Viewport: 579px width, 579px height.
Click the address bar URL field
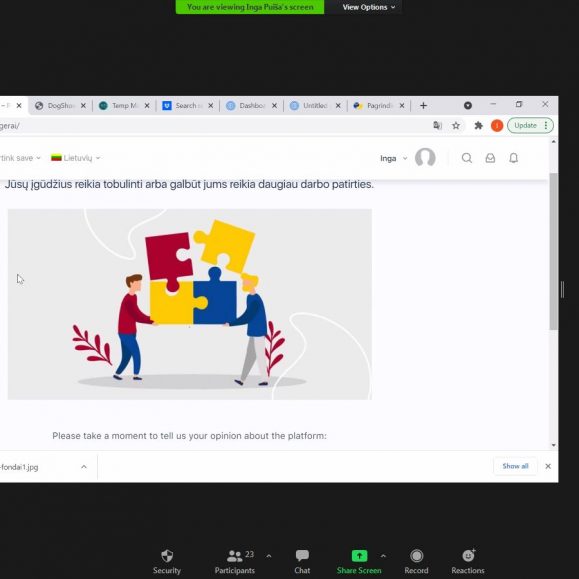[x=214, y=126]
